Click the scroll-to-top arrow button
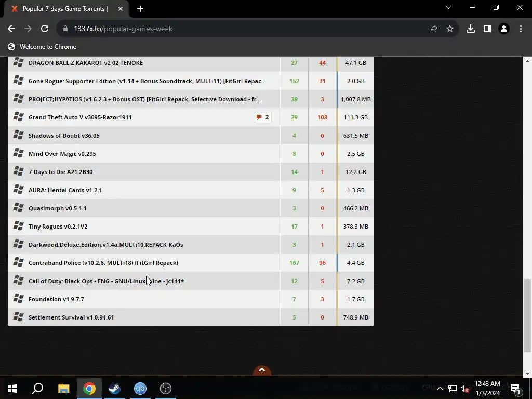Screen dimensions: 532x399 (262, 370)
